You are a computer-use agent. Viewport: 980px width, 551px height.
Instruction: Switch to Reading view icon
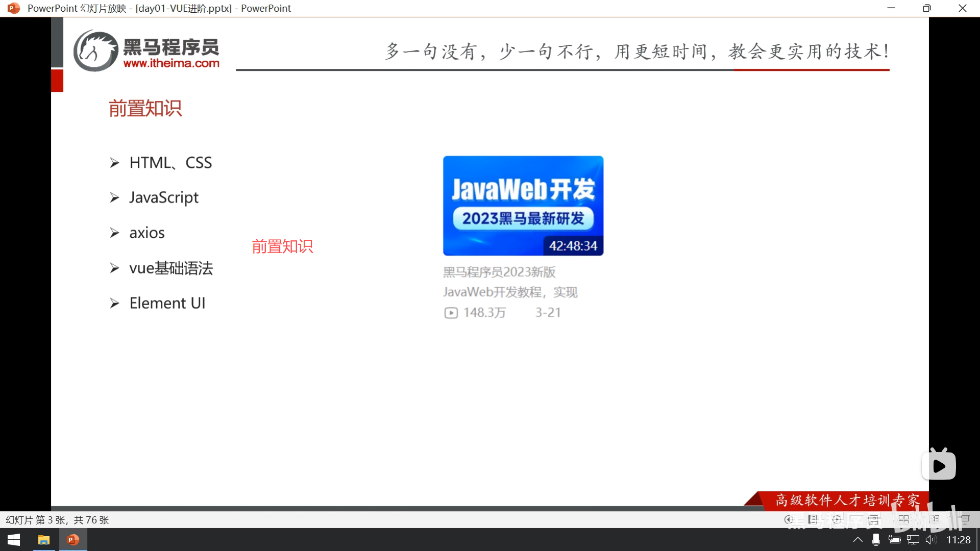[x=935, y=519]
